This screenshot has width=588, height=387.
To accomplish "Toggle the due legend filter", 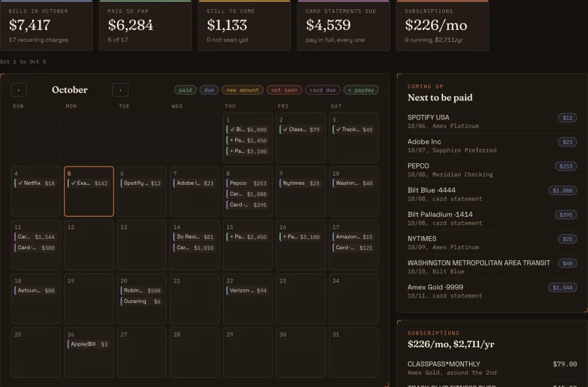I will click(209, 90).
